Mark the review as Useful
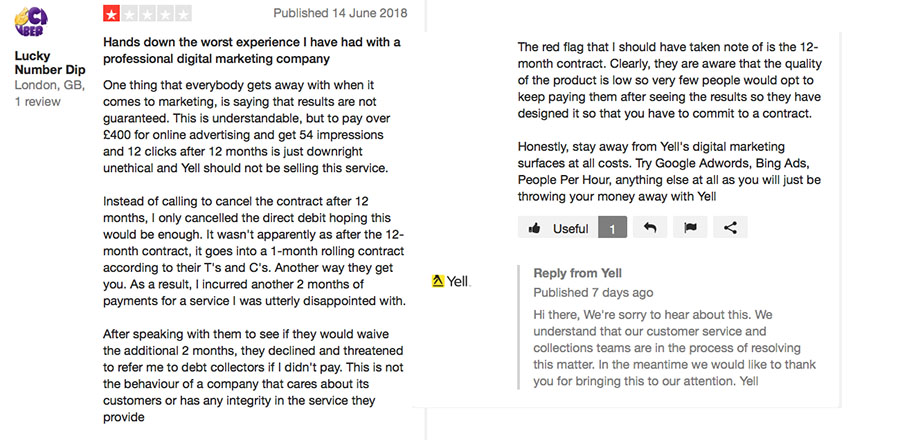 (558, 227)
